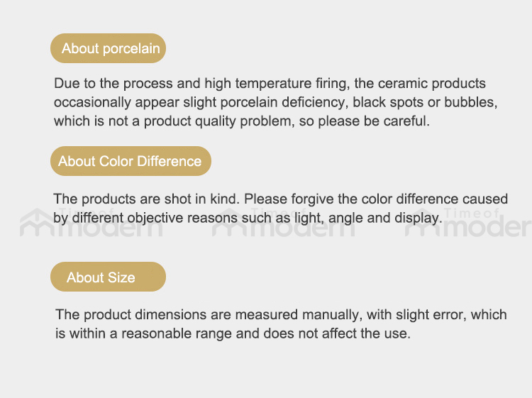Click the rightmost house watermark logo icon

point(422,223)
